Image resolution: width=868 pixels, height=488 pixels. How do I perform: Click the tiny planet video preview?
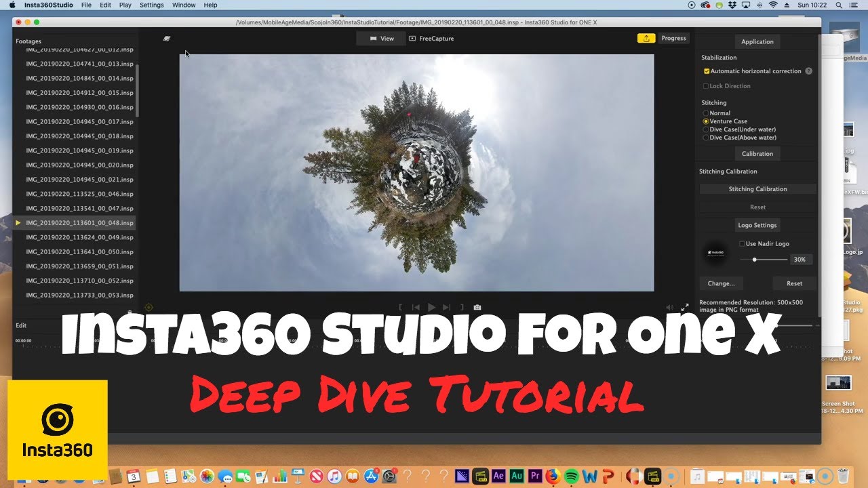point(416,173)
